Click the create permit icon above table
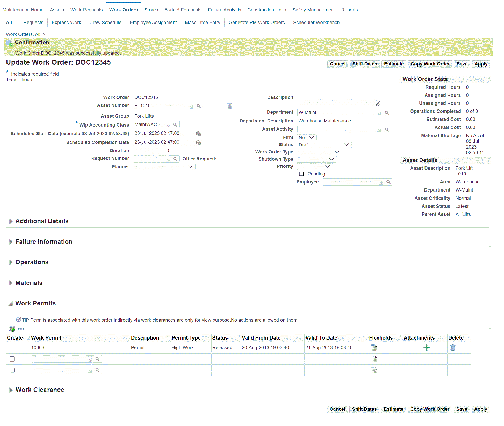Image resolution: width=504 pixels, height=426 pixels. click(12, 329)
